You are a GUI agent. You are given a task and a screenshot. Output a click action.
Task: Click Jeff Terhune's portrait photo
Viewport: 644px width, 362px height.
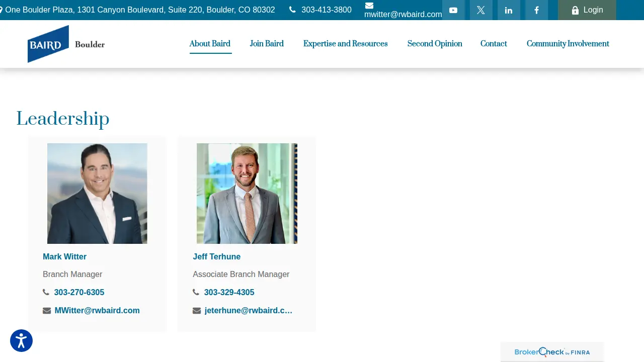(x=247, y=194)
